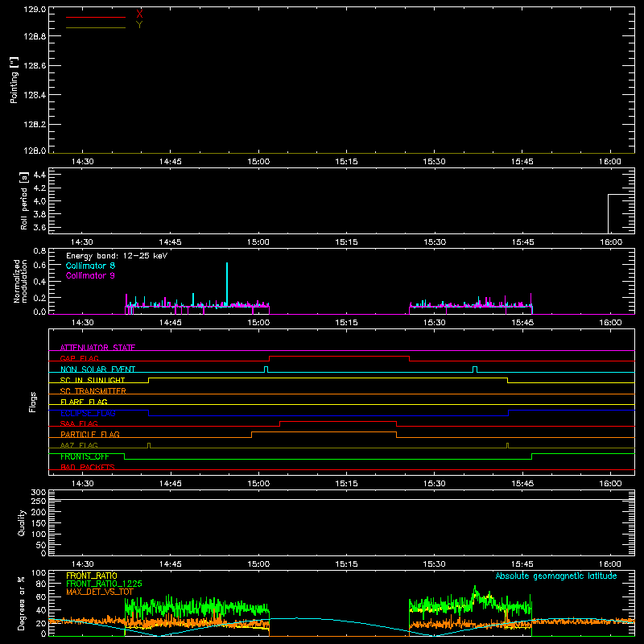This screenshot has height=644, width=644.
Task: Click the 'Degrees or %' axis label
Action: click(22, 603)
